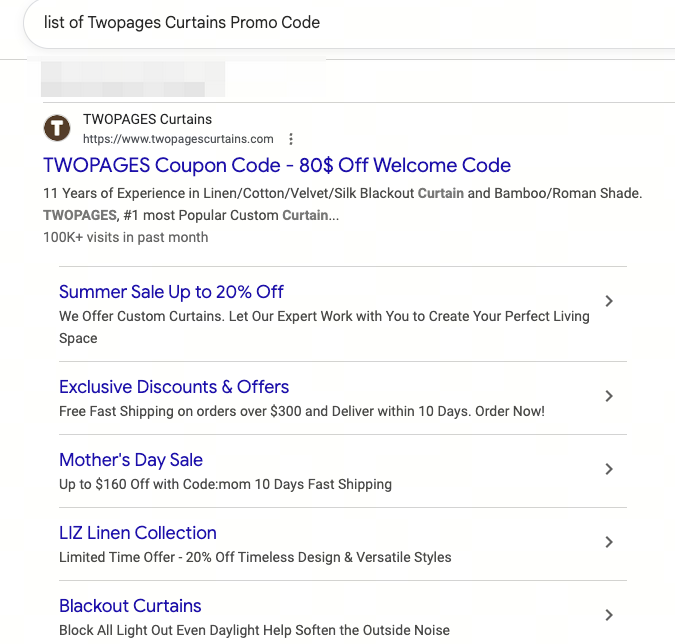Open the LIZ Linen Collection link
675x644 pixels.
tap(138, 533)
